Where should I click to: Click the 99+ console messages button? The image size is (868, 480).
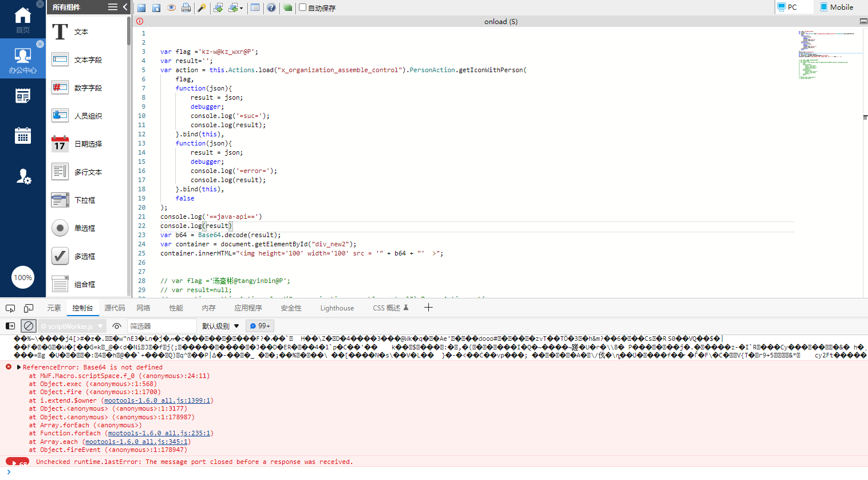[261, 325]
